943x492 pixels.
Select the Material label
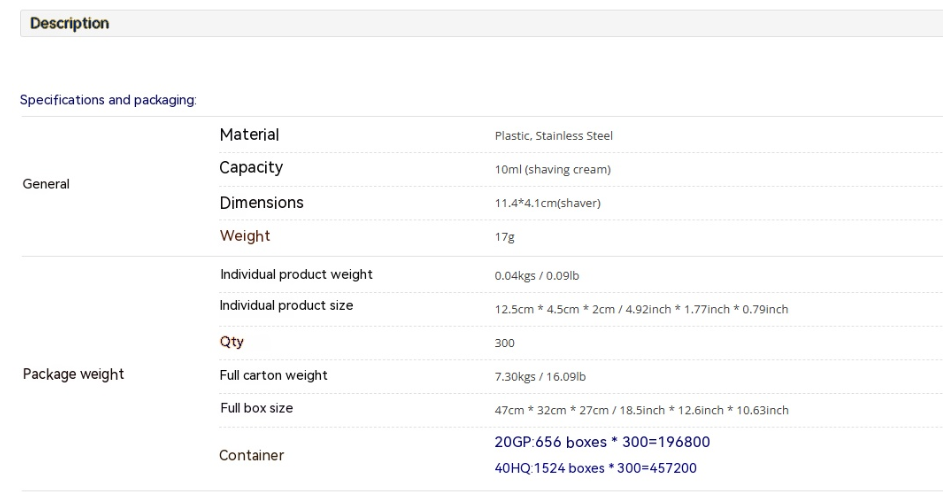[249, 135]
